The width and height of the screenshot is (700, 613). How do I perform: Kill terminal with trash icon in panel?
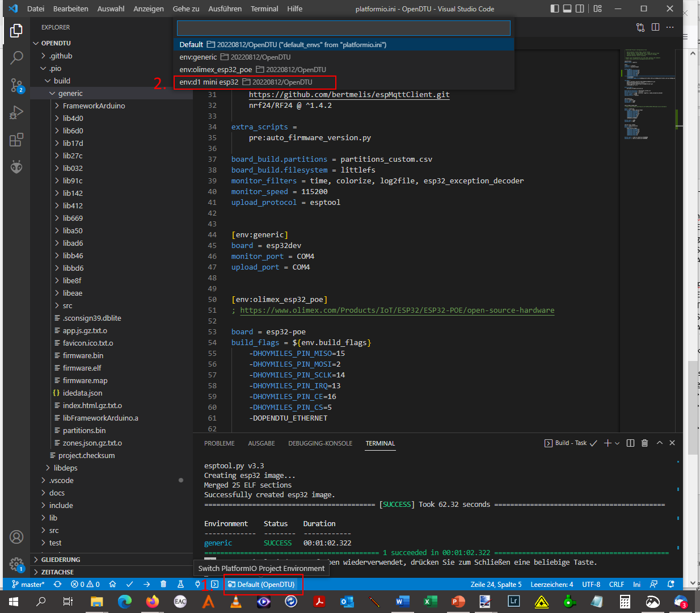[644, 443]
